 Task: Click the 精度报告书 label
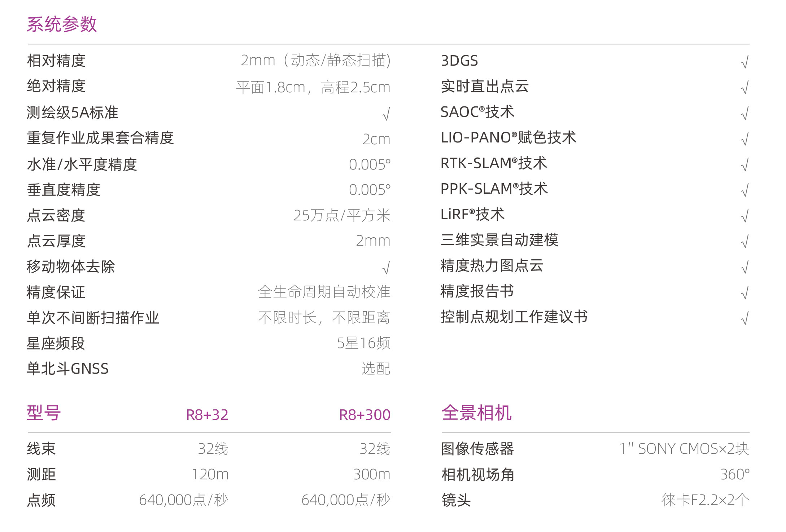tap(477, 291)
